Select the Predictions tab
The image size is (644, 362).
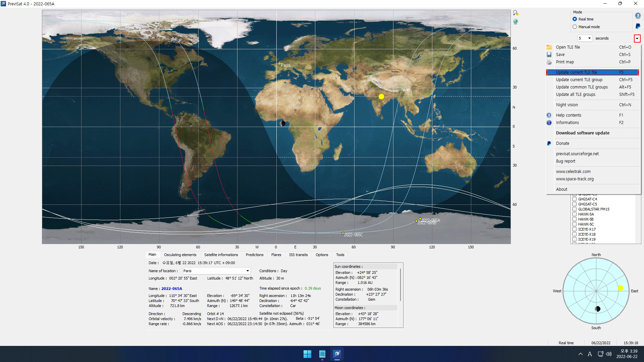pyautogui.click(x=254, y=255)
